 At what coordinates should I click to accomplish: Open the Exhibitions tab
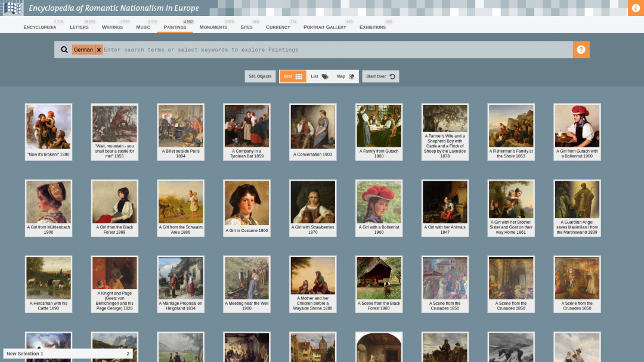373,27
